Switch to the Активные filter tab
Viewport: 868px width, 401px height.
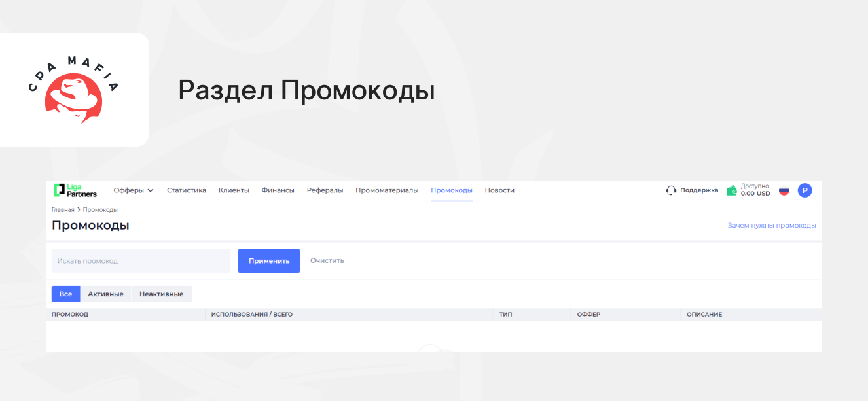[x=105, y=294]
